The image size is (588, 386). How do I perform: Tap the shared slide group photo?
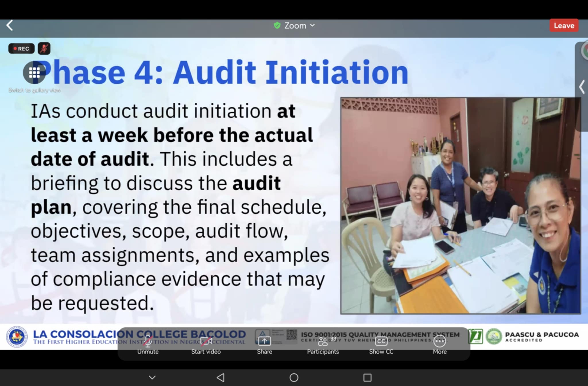point(461,205)
